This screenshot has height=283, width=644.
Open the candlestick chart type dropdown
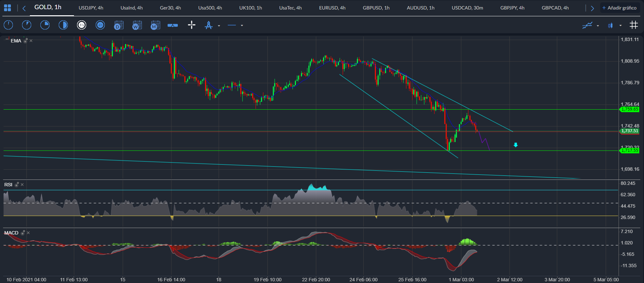pos(621,25)
